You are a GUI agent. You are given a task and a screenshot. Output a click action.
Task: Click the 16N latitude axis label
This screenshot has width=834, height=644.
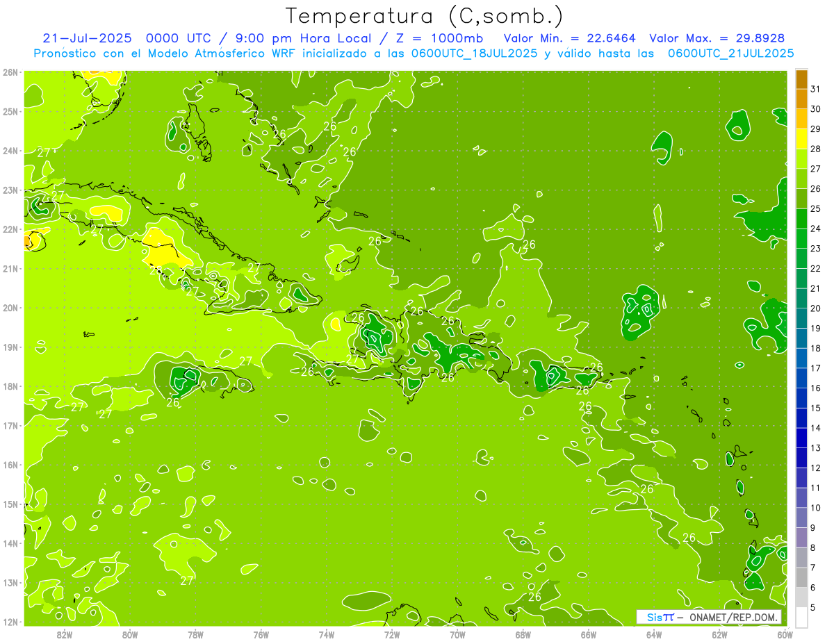[x=10, y=465]
